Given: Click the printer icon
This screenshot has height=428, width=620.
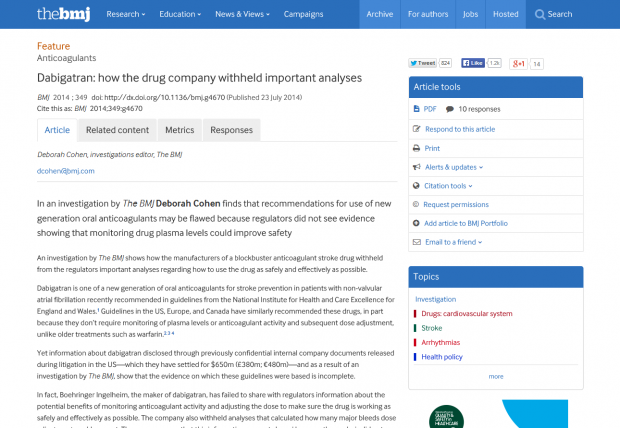Looking at the screenshot, I should pos(416,148).
